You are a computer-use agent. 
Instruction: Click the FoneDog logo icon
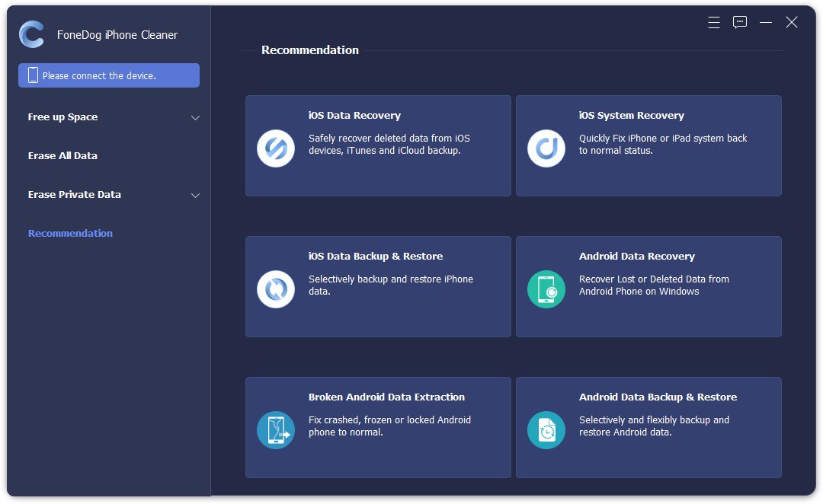point(31,34)
